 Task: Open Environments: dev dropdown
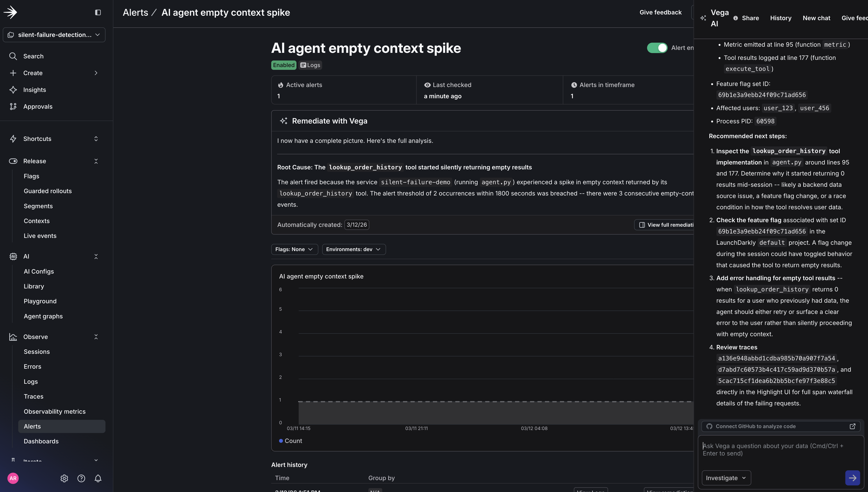pyautogui.click(x=353, y=249)
